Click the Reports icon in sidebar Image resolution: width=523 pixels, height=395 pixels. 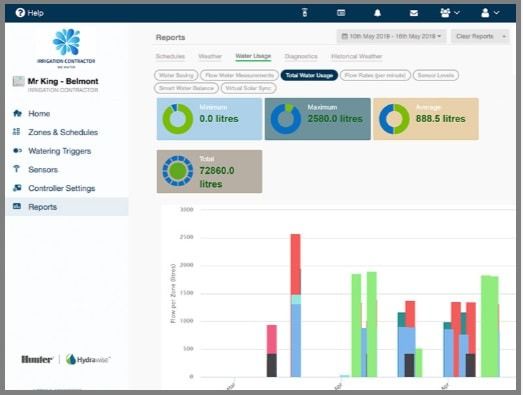[17, 206]
